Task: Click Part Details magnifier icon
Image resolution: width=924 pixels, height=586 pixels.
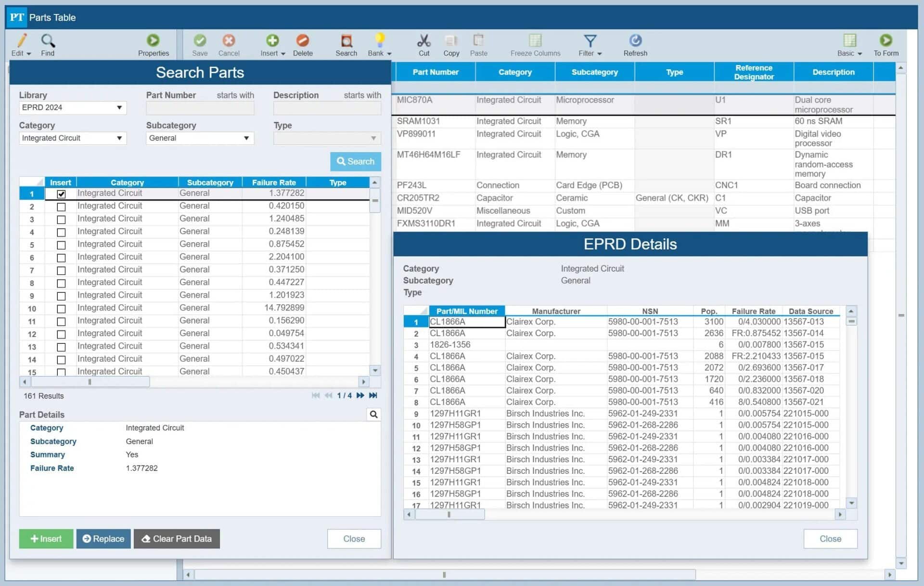Action: (x=373, y=415)
